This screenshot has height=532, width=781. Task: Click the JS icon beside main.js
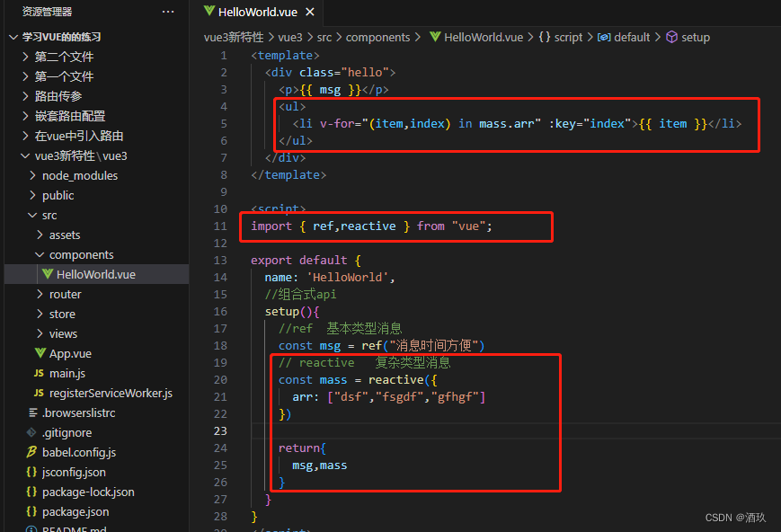39,373
